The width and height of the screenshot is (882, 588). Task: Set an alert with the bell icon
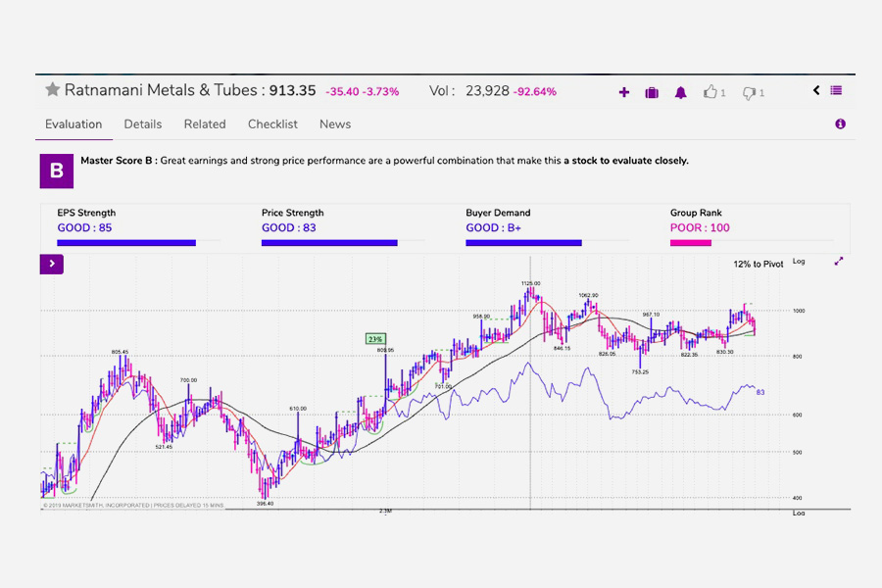point(681,92)
